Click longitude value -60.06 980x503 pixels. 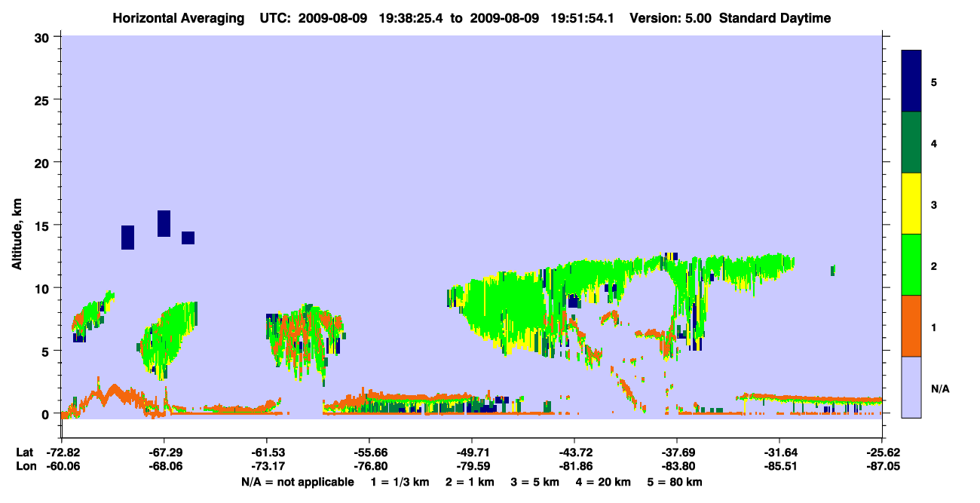pyautogui.click(x=62, y=466)
